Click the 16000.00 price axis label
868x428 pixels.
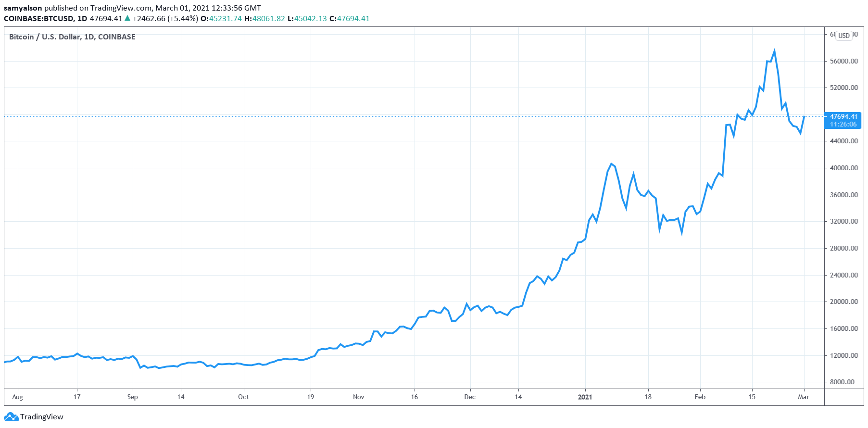click(844, 328)
